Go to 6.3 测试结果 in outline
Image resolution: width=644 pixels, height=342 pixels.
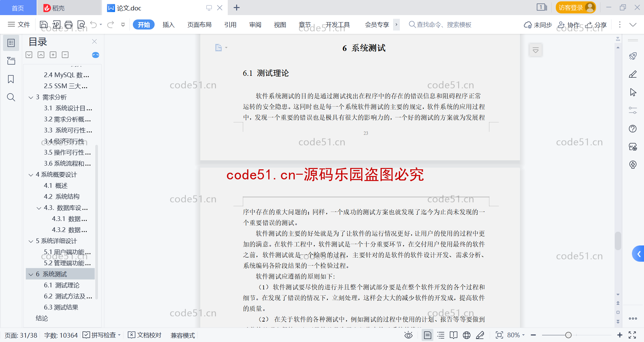(61, 307)
